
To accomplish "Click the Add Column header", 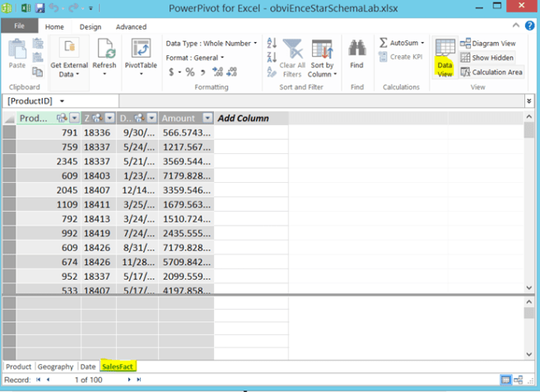I will point(243,118).
